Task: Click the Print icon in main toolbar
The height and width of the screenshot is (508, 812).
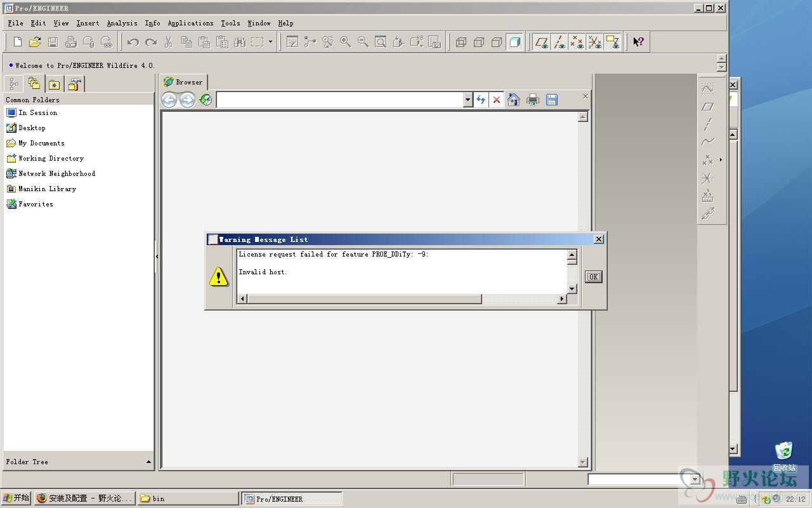Action: tap(71, 42)
